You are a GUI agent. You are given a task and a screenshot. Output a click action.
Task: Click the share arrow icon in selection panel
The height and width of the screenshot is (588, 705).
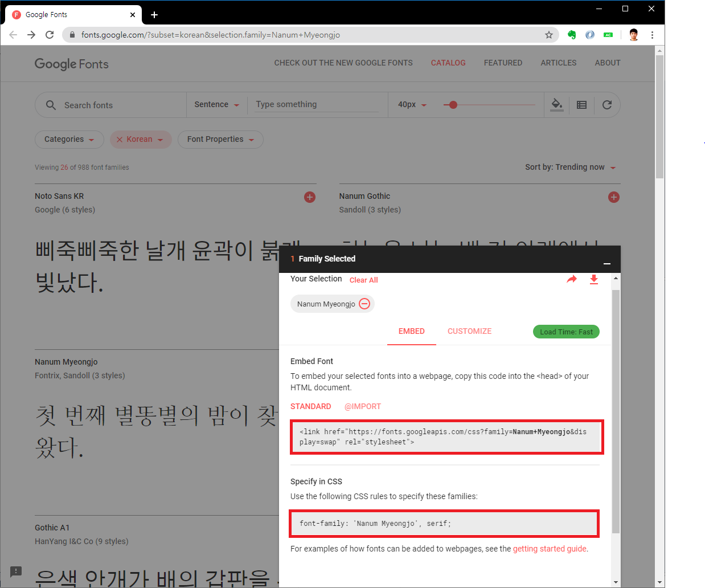click(572, 279)
